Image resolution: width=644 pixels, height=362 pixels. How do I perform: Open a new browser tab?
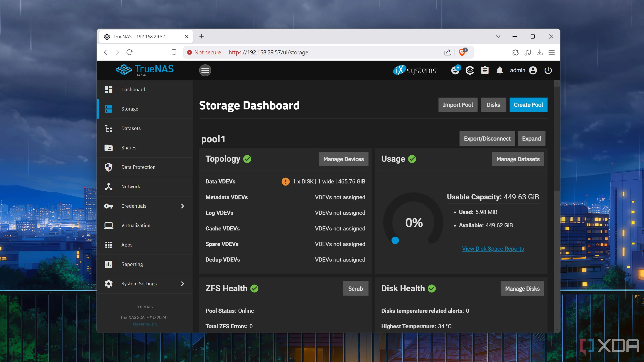pos(201,37)
